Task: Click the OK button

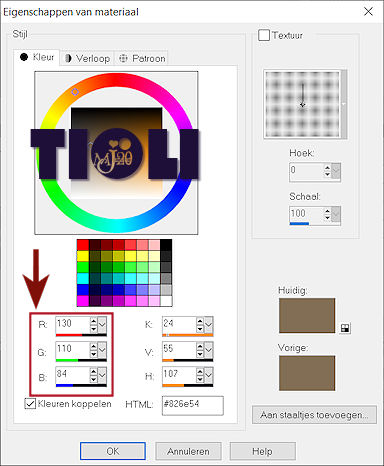Action: (x=113, y=451)
